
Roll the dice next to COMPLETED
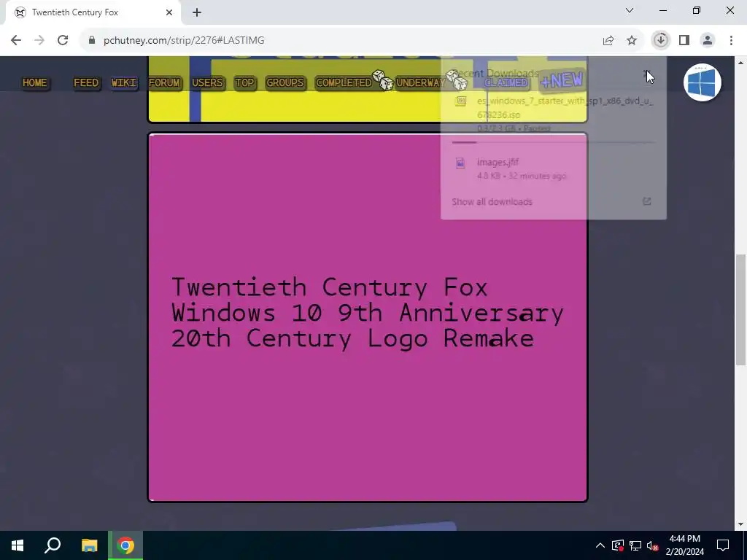(383, 79)
